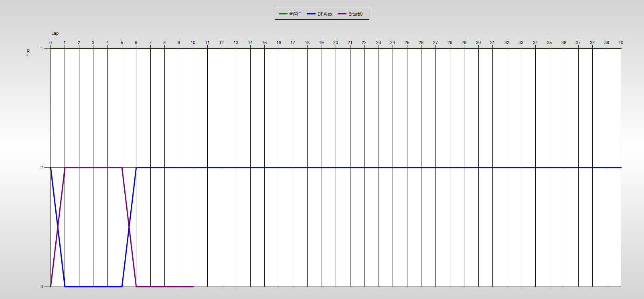Click lap number 37 on the axis
The image size is (644, 299).
pos(578,42)
